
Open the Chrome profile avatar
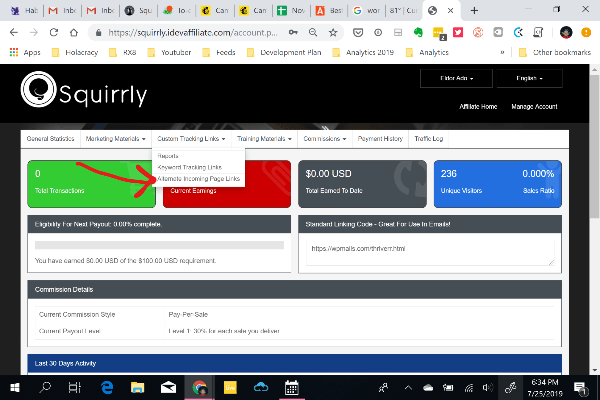[x=566, y=33]
